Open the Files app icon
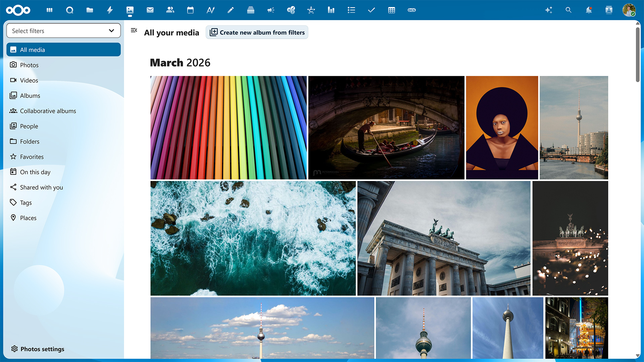The height and width of the screenshot is (362, 644). click(90, 10)
